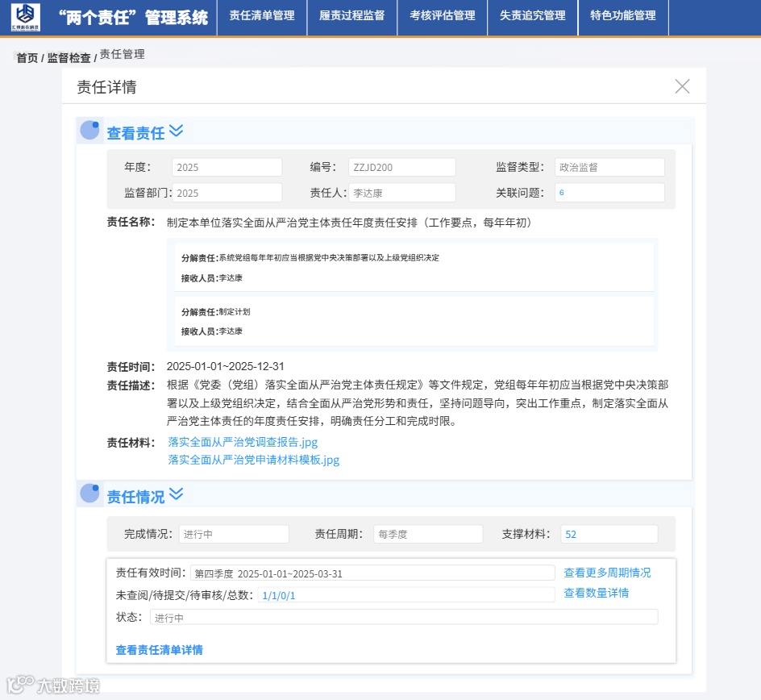Screen dimensions: 761x700
Task: Click the system logo in the header
Action: (x=25, y=18)
